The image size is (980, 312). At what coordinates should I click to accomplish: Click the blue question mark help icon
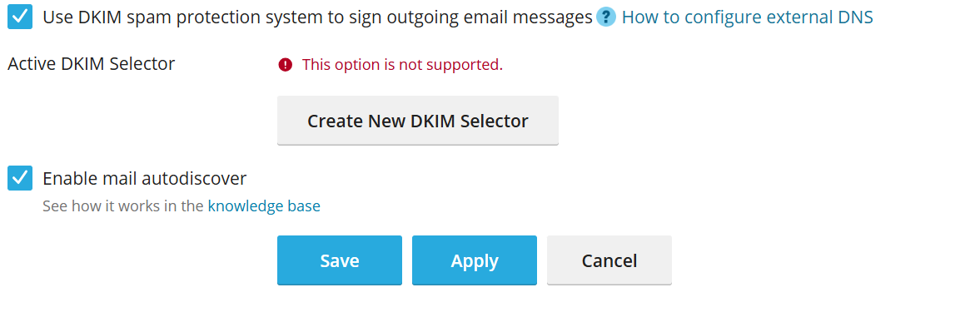pos(605,17)
